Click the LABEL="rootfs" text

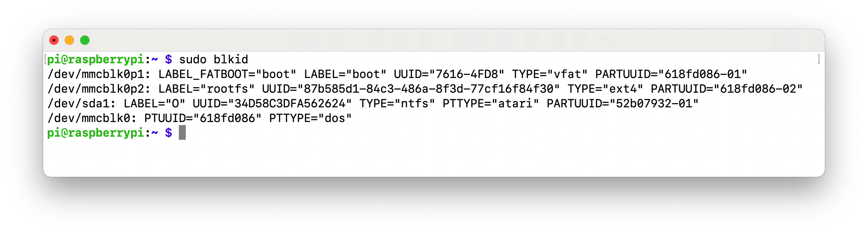point(206,89)
